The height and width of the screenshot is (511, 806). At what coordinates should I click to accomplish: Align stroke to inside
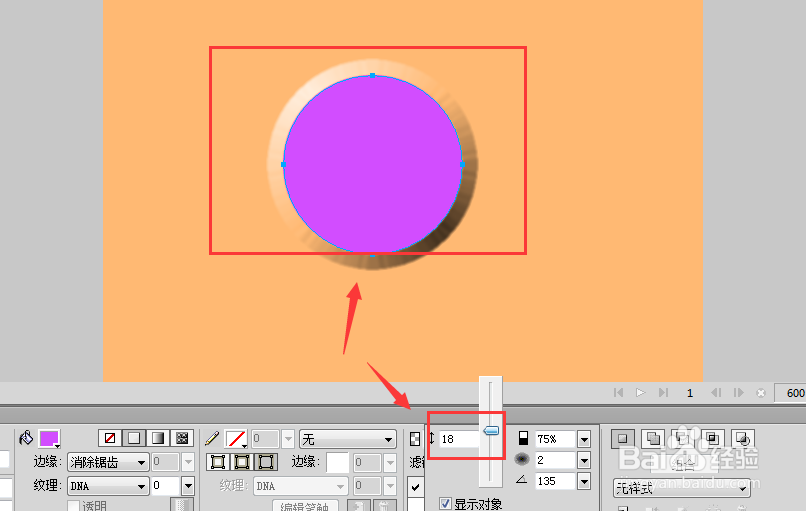[218, 462]
